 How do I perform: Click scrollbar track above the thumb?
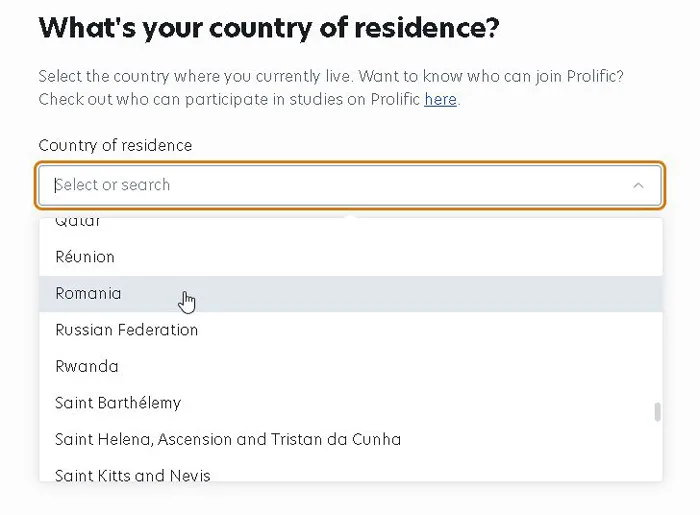pyautogui.click(x=657, y=310)
